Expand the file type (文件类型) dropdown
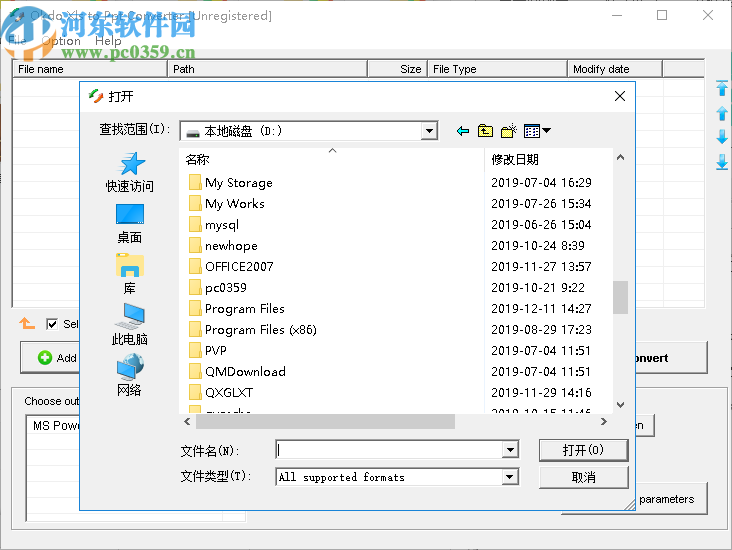Screen dimensions: 732x550 coord(510,477)
